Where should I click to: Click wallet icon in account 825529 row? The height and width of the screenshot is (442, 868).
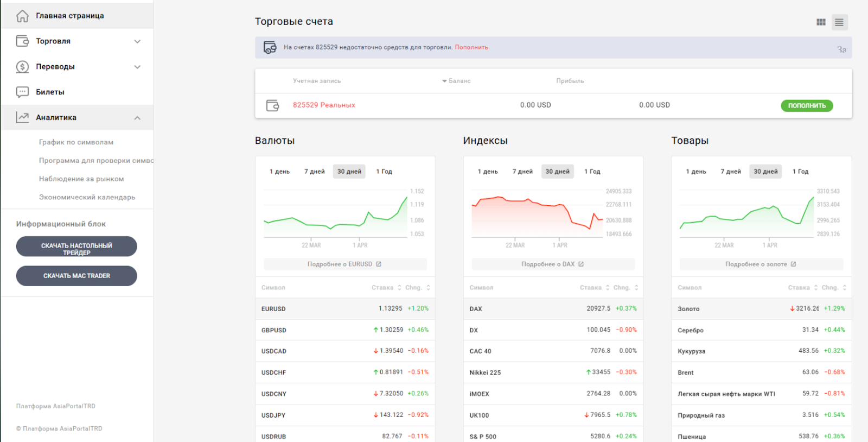point(272,105)
